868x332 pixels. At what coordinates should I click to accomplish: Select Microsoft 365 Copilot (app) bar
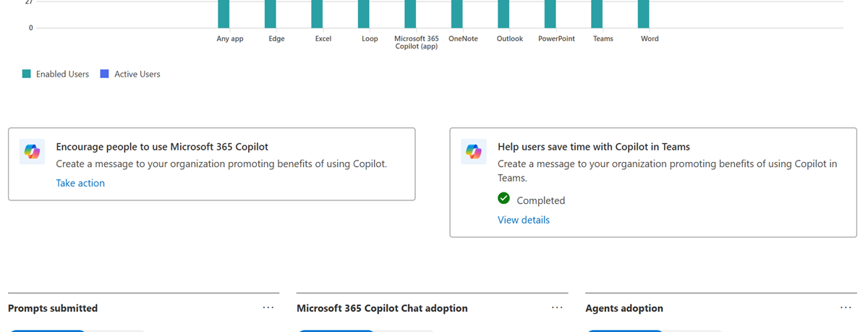pos(410,14)
